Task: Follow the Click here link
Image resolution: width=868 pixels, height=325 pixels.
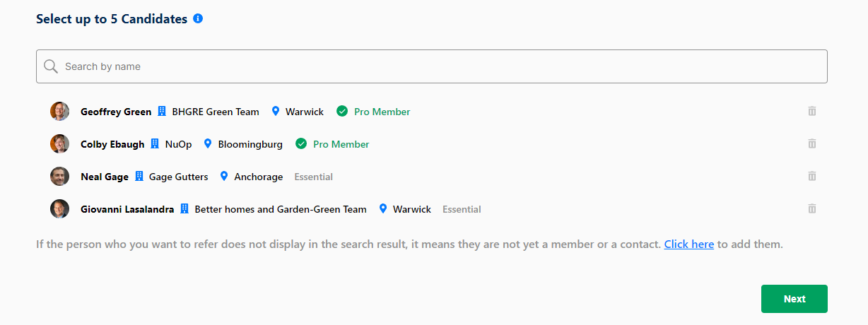Action: coord(688,244)
